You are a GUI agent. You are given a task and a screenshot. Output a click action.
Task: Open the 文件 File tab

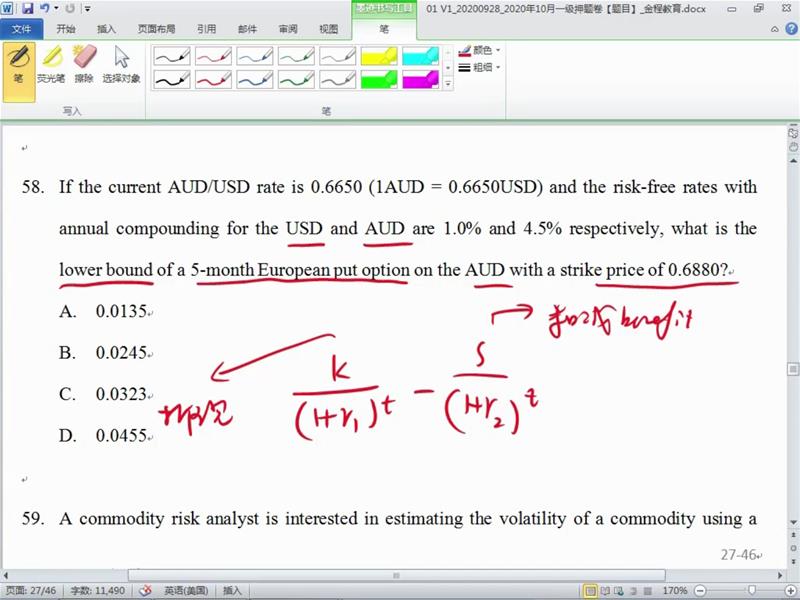(21, 29)
